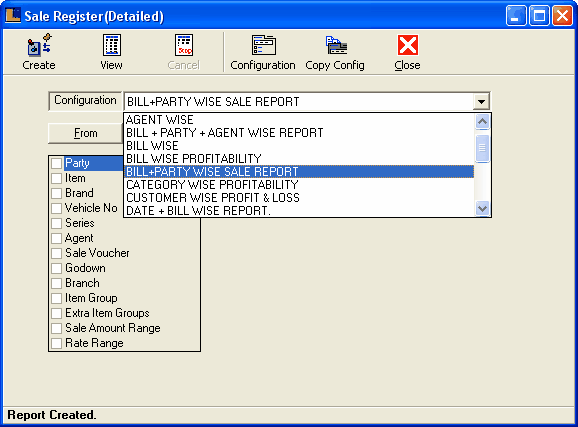Click the Create report icon
Viewport: 578px width, 427px height.
(39, 45)
